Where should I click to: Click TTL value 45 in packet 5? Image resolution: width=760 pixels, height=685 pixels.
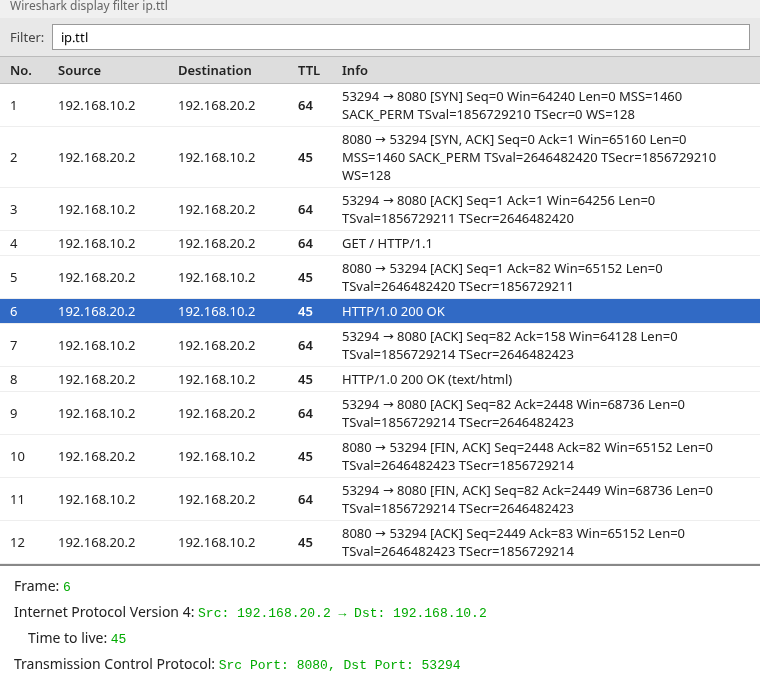[x=305, y=278]
